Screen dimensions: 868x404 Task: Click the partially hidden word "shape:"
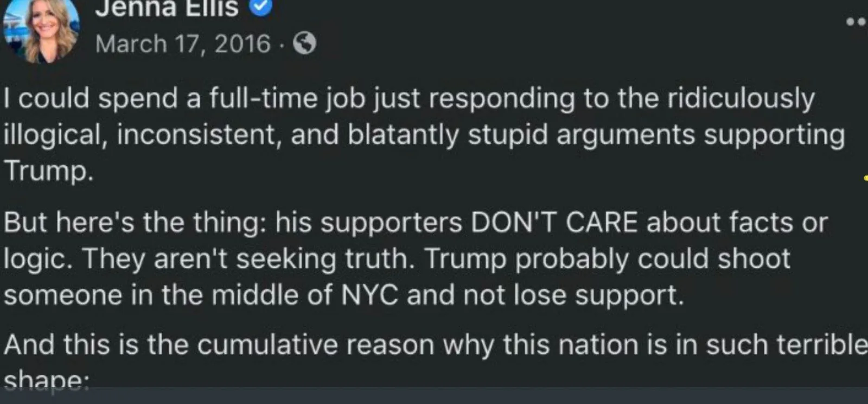click(x=46, y=381)
